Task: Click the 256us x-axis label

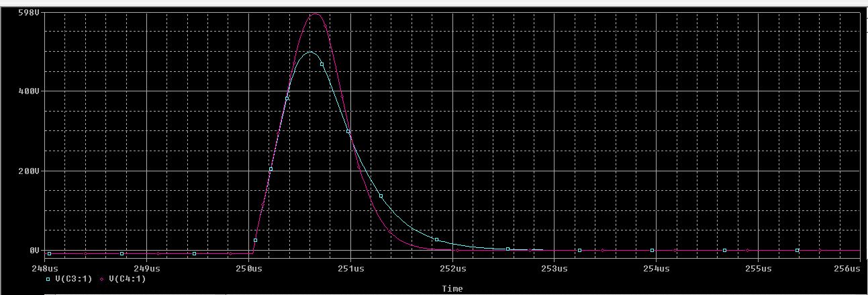Action: click(x=847, y=269)
